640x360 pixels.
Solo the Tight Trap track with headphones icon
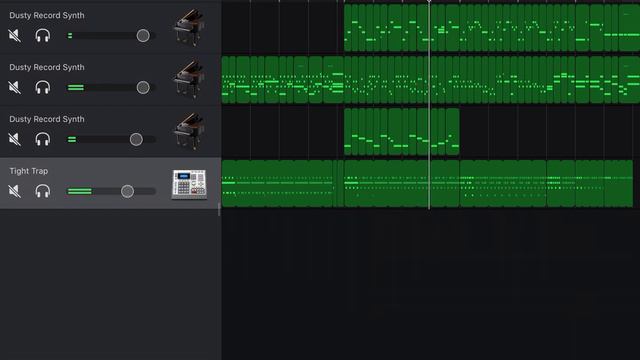pos(42,191)
